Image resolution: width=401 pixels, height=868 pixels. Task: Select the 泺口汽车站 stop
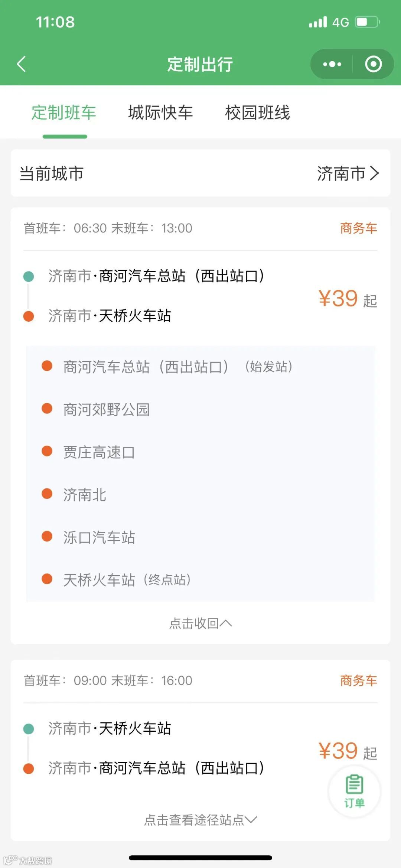click(x=99, y=537)
